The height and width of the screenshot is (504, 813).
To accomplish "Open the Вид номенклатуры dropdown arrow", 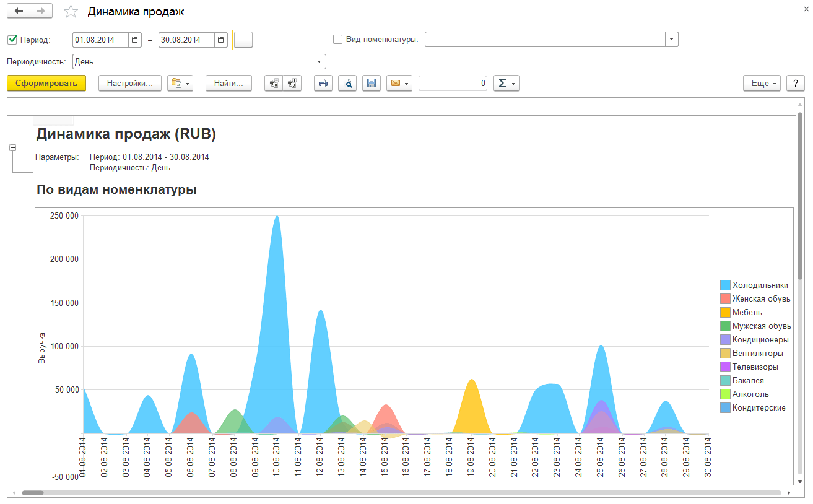I will tap(672, 40).
